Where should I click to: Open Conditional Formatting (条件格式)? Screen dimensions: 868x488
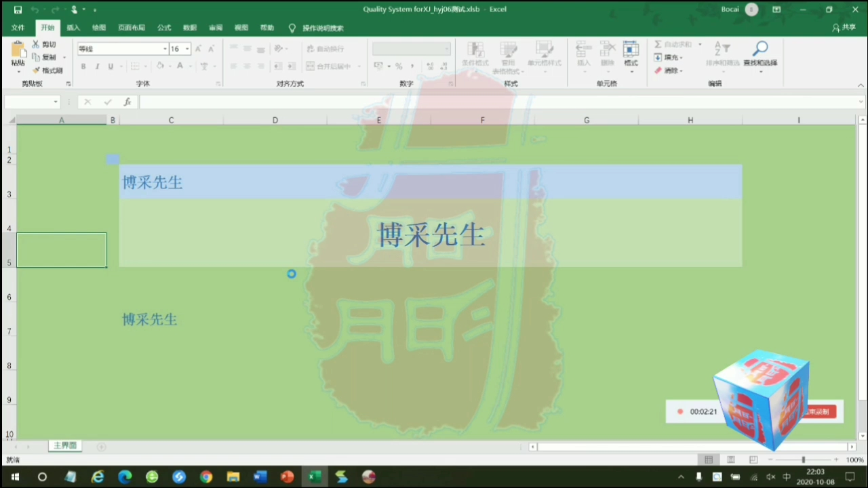coord(476,54)
